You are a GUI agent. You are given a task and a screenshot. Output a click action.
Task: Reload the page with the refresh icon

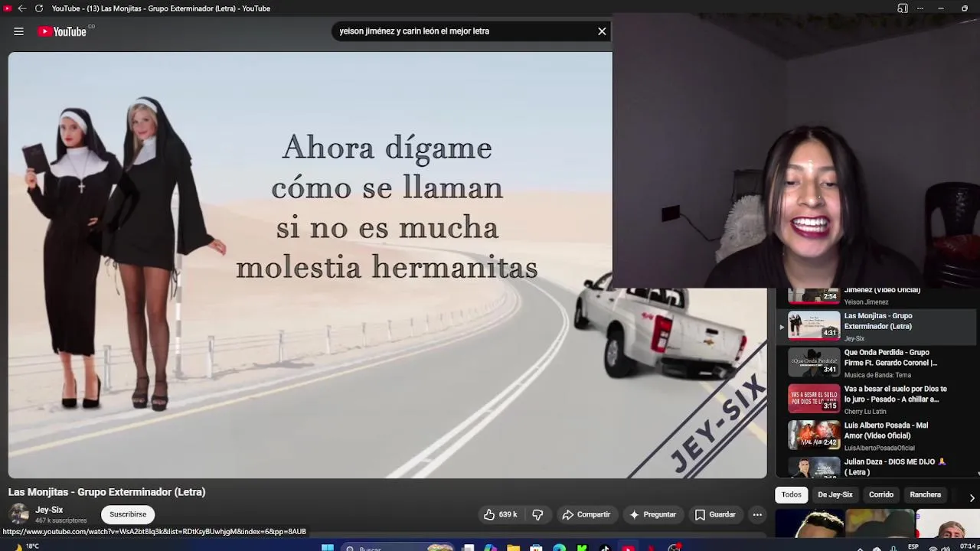click(x=39, y=8)
